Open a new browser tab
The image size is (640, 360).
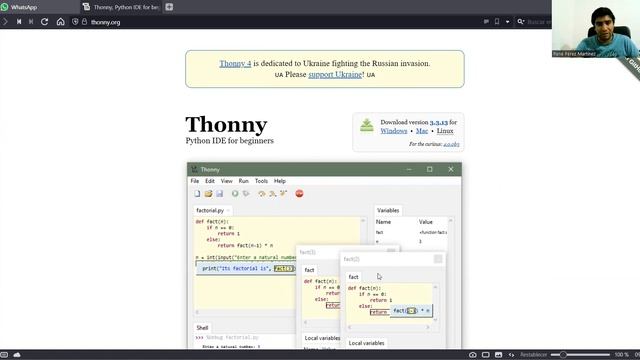pyautogui.click(x=169, y=7)
